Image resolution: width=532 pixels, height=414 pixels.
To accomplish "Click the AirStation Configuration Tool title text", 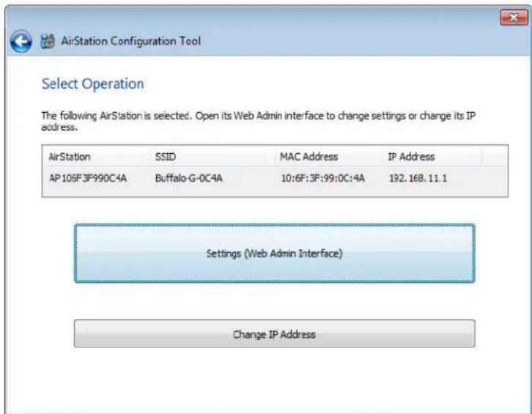I will pyautogui.click(x=130, y=41).
